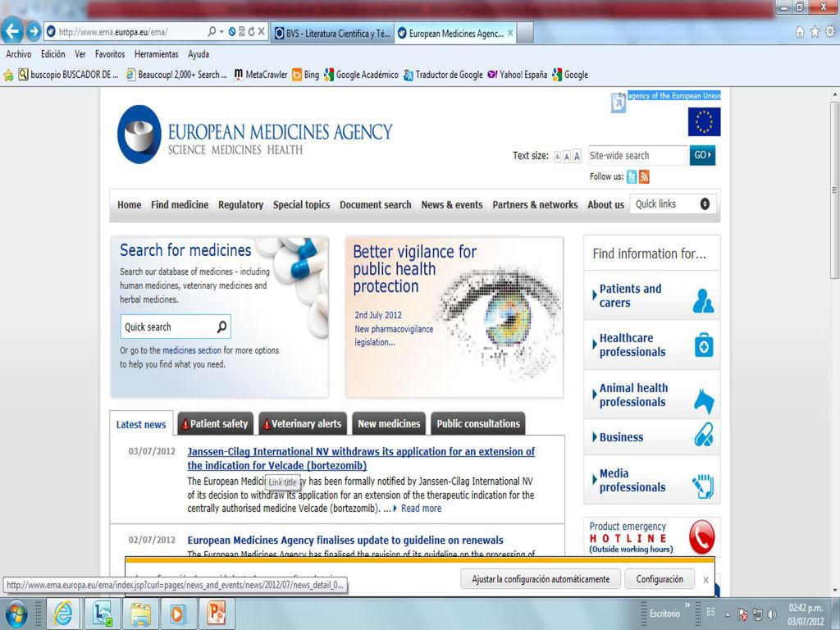The image size is (840, 630).
Task: Open the Favoritos menu
Action: (x=110, y=54)
